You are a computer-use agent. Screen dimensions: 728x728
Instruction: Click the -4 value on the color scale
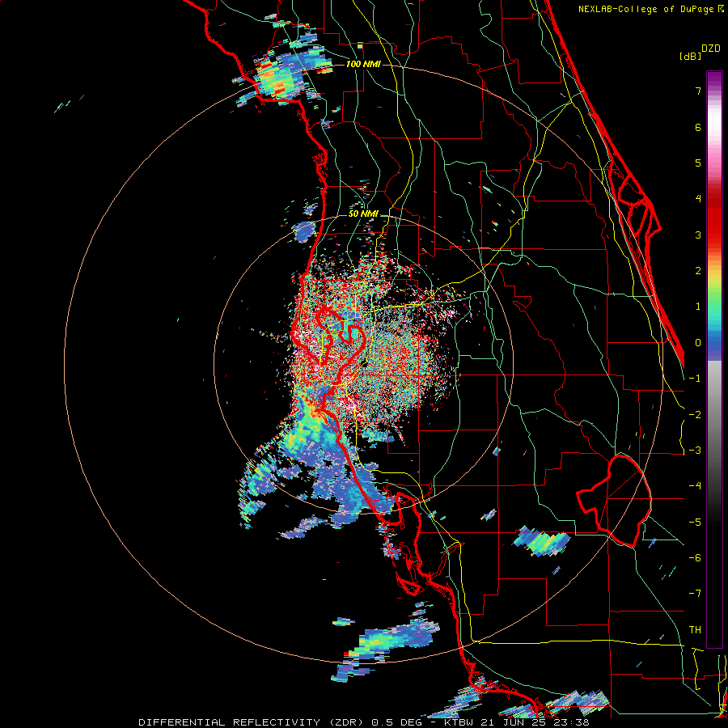click(x=695, y=486)
